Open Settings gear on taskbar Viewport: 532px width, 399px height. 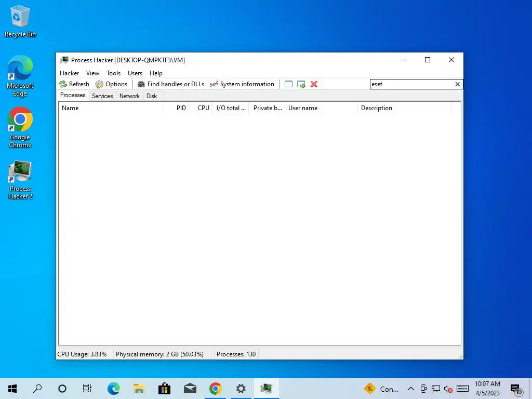coord(241,389)
